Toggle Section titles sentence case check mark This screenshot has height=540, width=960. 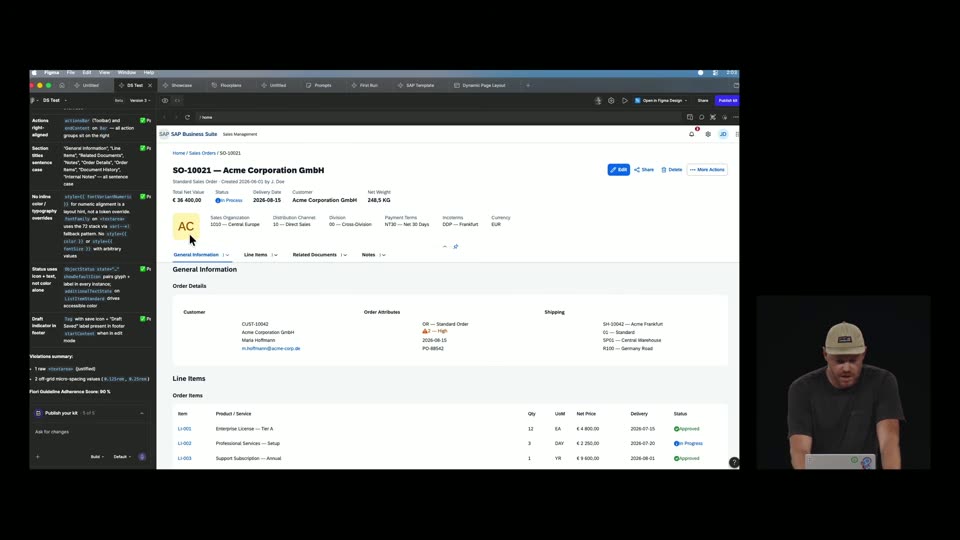[143, 148]
